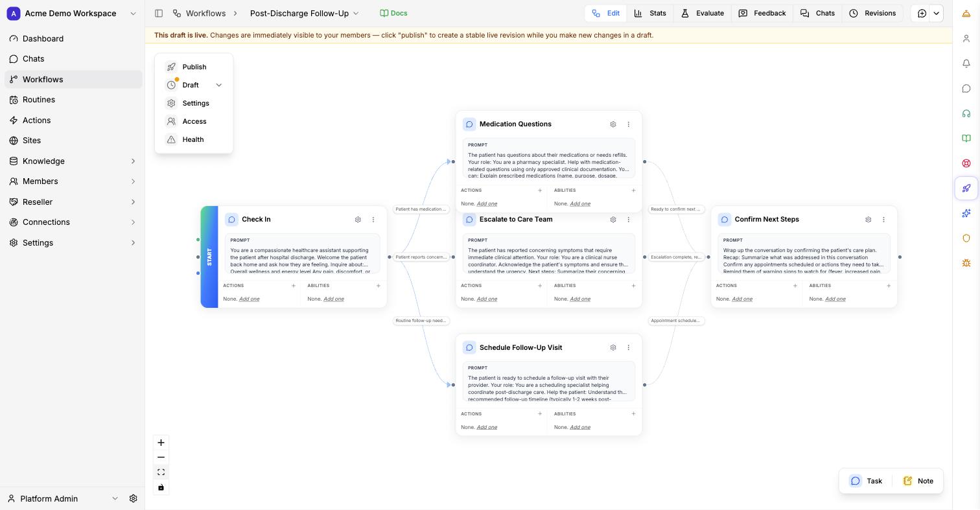
Task: Zoom in on the workflow canvas
Action: coord(161,443)
